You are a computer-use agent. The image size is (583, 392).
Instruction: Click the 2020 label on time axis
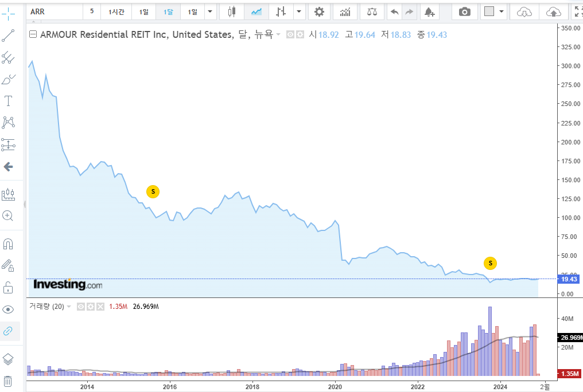point(335,387)
